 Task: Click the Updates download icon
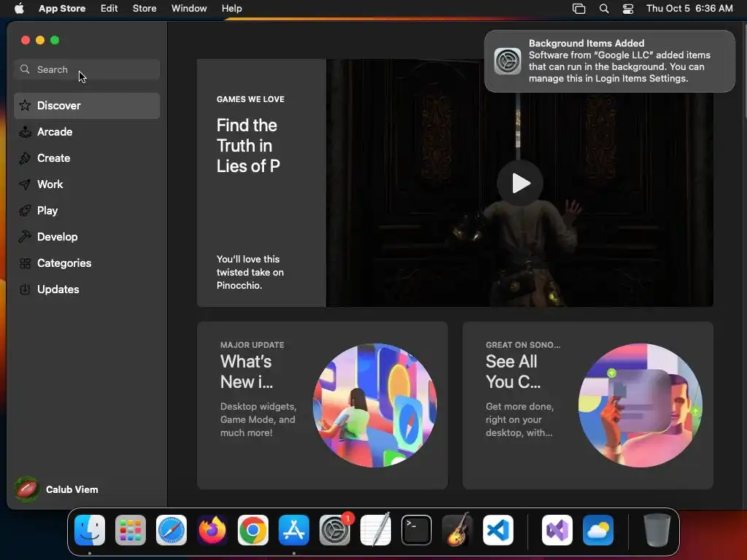25,289
